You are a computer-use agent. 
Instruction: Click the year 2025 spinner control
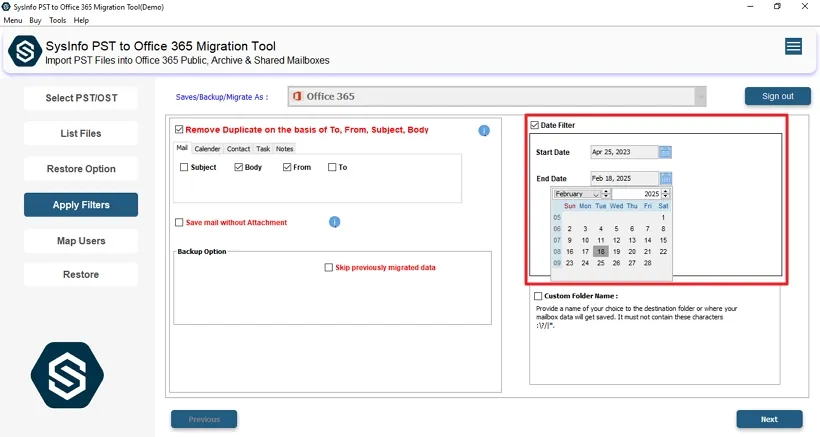pyautogui.click(x=667, y=194)
